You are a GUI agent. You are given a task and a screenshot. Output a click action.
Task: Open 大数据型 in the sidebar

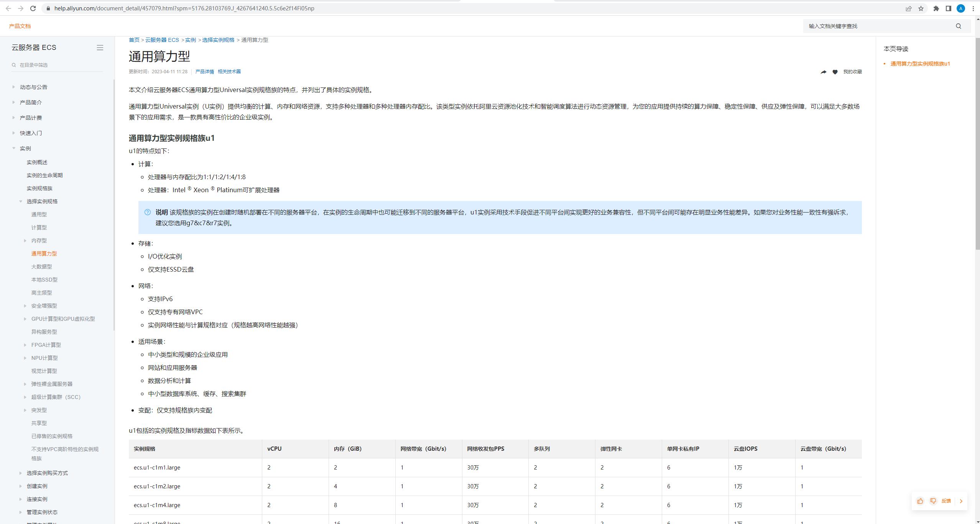[41, 267]
